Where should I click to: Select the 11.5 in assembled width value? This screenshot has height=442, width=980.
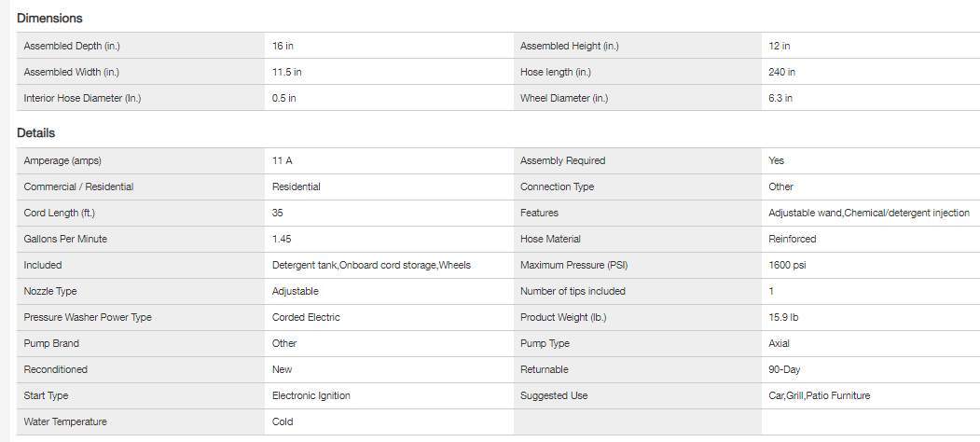(x=286, y=72)
